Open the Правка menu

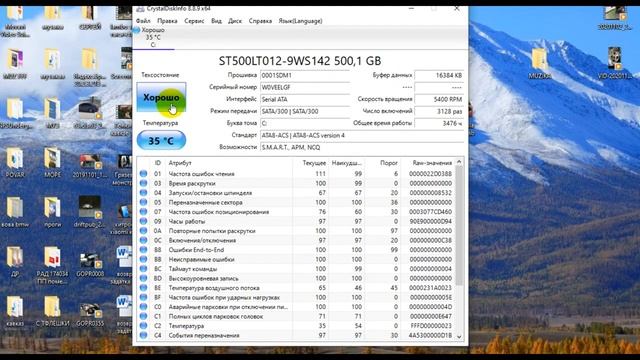(x=167, y=21)
